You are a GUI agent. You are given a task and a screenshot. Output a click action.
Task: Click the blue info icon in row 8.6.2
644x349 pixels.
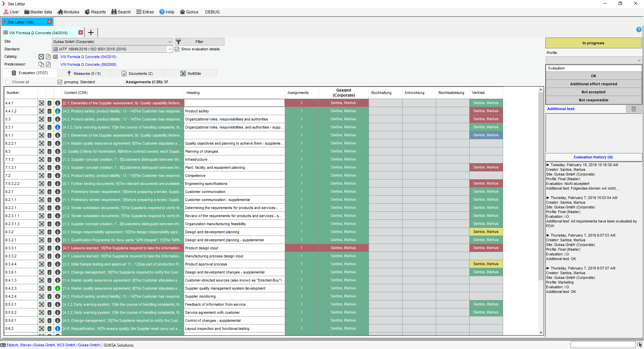click(58, 329)
